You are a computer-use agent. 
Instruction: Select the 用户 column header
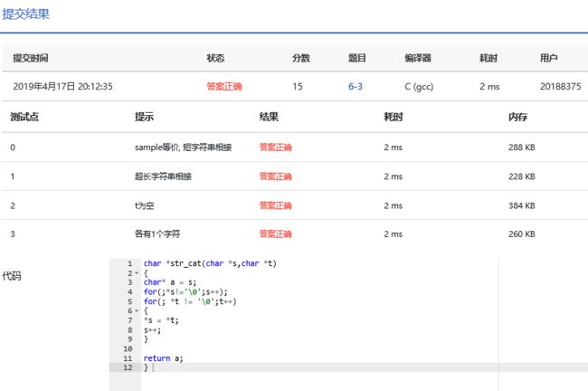tap(548, 58)
